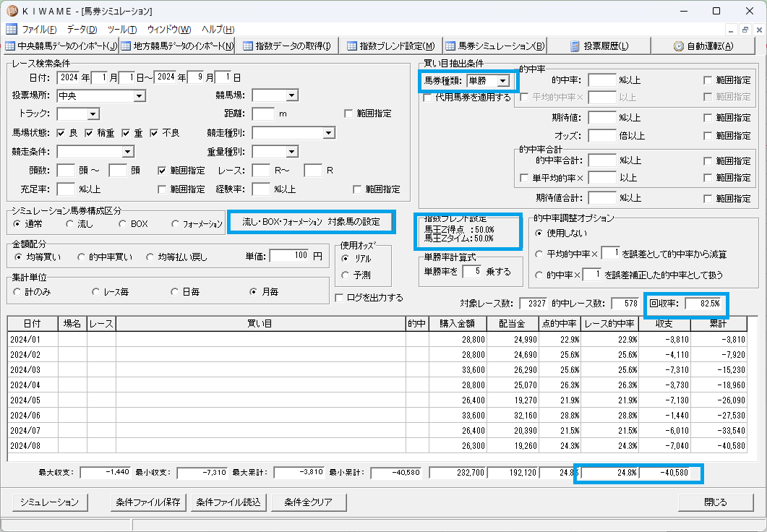The image size is (767, 532).
Task: Click the 累計 column header
Action: pos(719,324)
